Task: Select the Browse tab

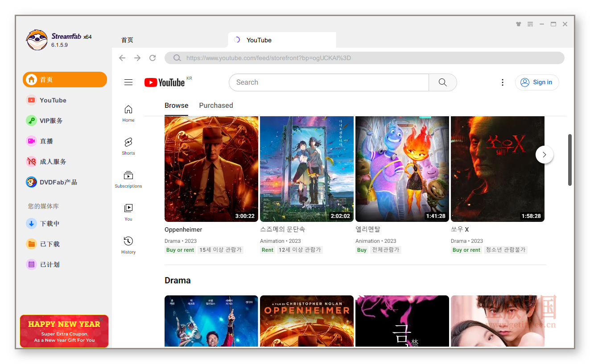Action: pos(177,106)
